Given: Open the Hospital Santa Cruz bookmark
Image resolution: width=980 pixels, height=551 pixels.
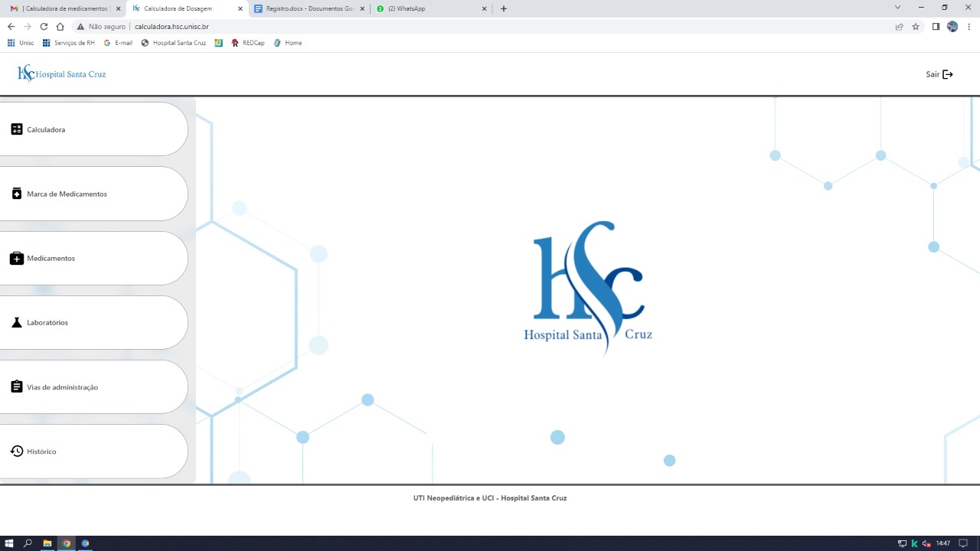Looking at the screenshot, I should (x=174, y=43).
